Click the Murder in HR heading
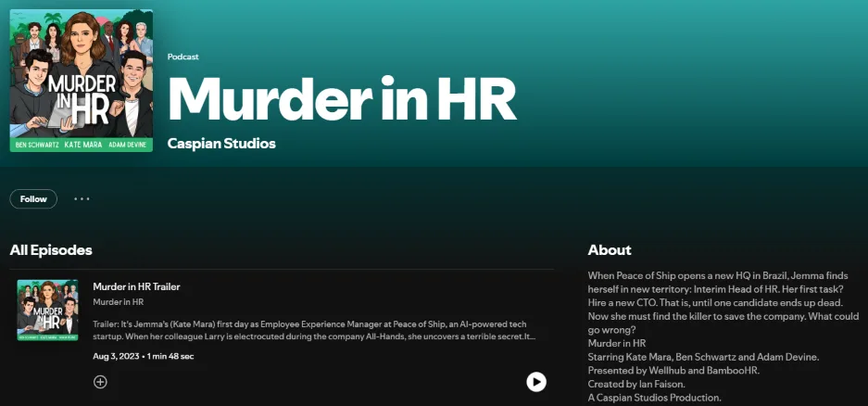 [342, 99]
